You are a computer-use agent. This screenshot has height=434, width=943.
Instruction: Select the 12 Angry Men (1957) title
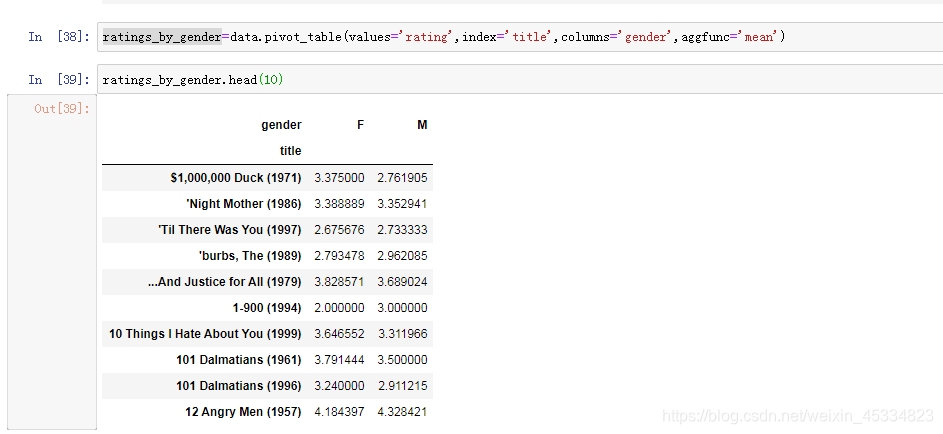[x=244, y=412]
